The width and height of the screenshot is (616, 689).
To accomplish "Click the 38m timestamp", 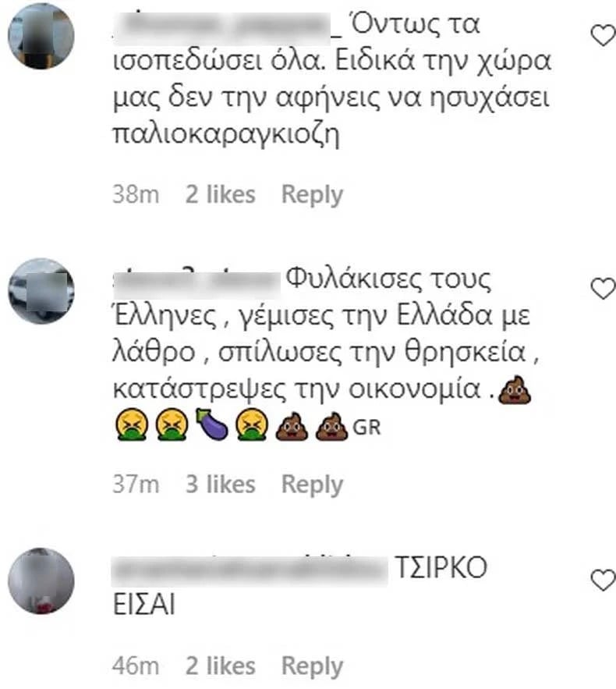I will pyautogui.click(x=136, y=194).
